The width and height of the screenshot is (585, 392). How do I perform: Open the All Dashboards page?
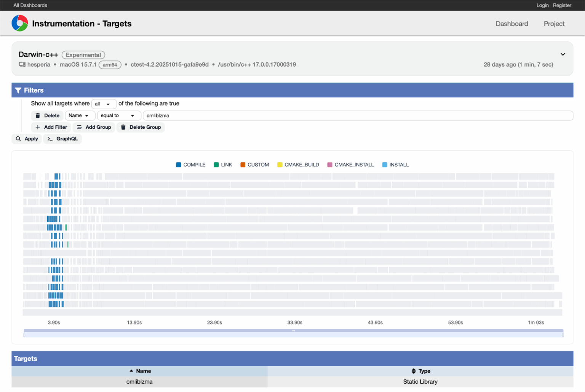[x=30, y=5]
